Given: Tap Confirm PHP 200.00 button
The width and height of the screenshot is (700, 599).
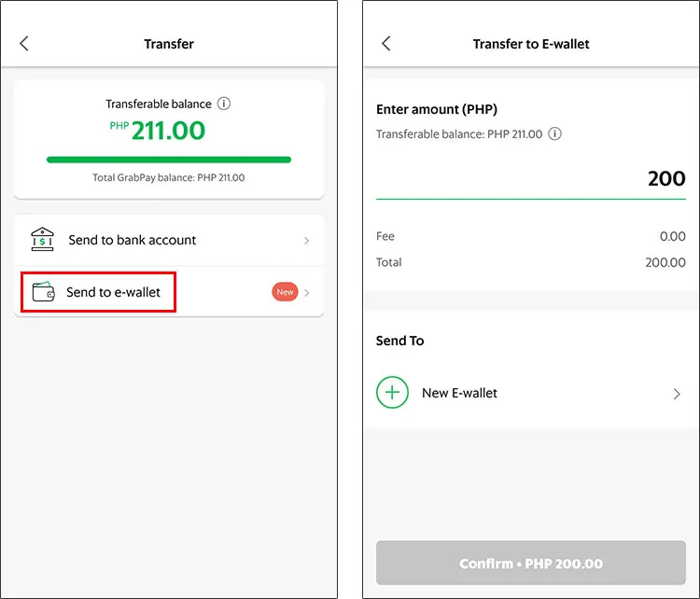Looking at the screenshot, I should 531,563.
